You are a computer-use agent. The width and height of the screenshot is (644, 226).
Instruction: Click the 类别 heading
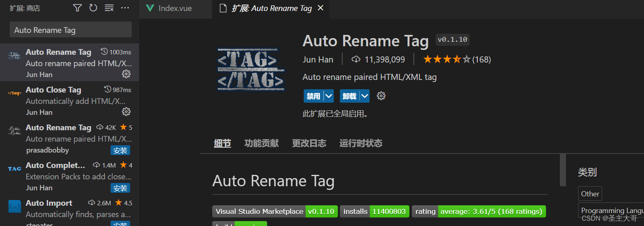[x=587, y=172]
